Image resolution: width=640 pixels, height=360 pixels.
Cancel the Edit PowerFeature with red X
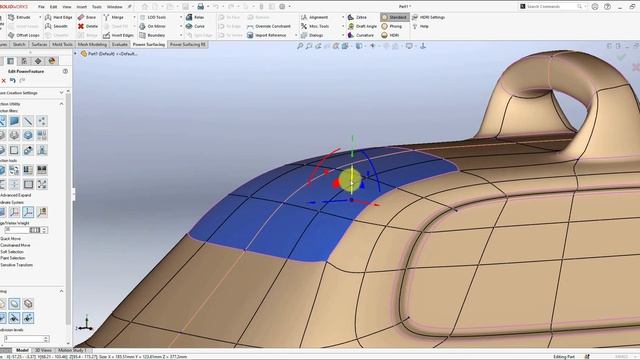click(4, 81)
